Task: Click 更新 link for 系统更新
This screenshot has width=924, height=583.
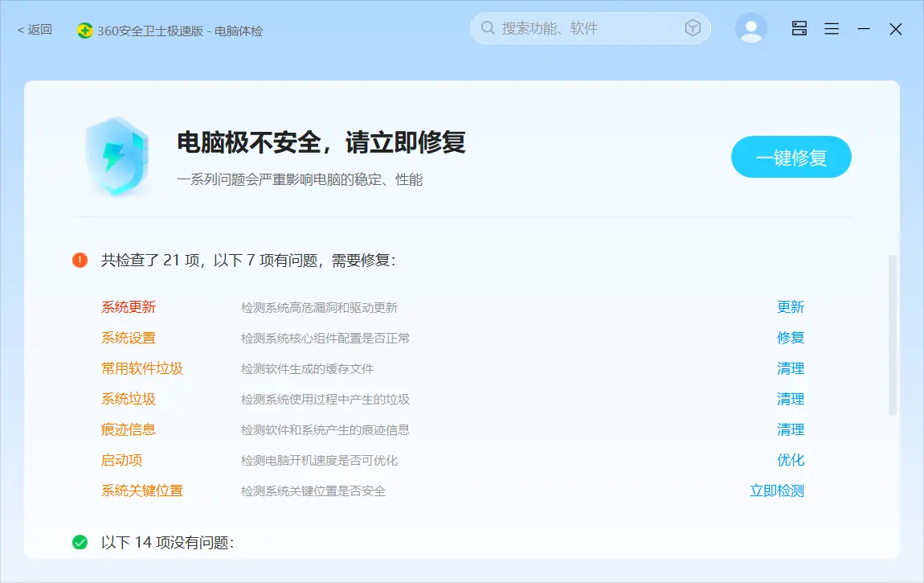Action: tap(791, 307)
